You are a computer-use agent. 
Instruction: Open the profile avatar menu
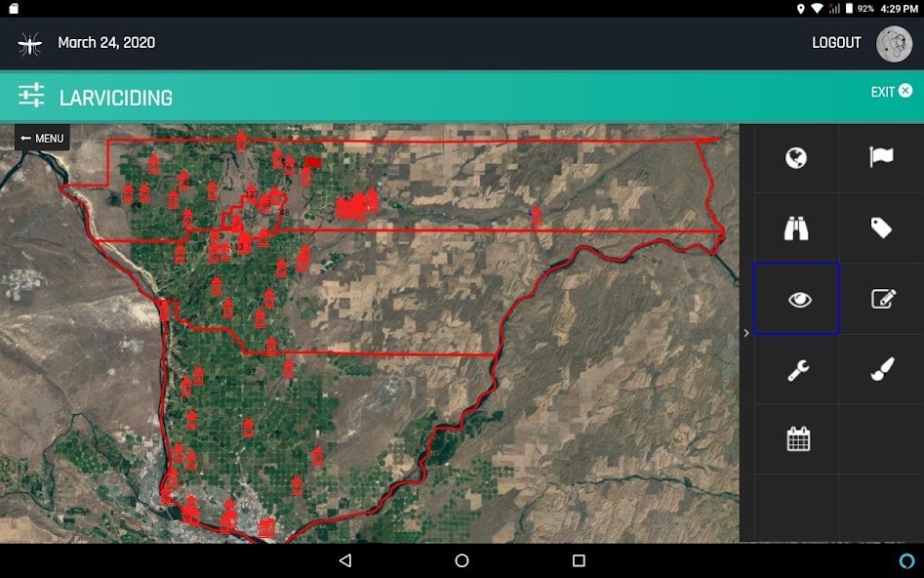click(x=894, y=43)
